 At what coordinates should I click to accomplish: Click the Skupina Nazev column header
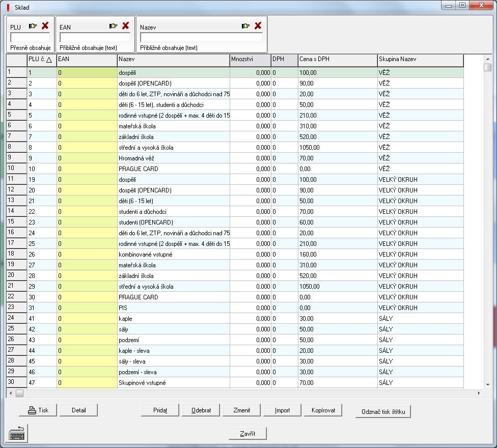[x=420, y=61]
